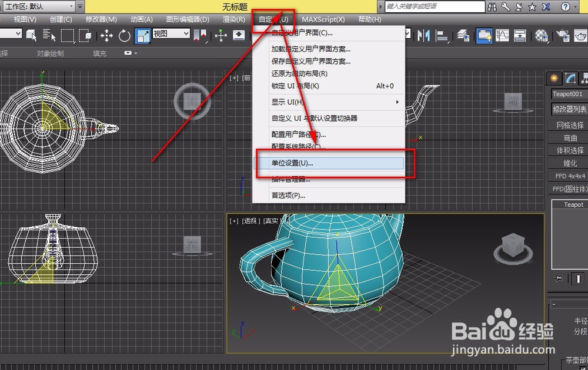Open the 创建(C) menu
588x370 pixels.
[61, 19]
